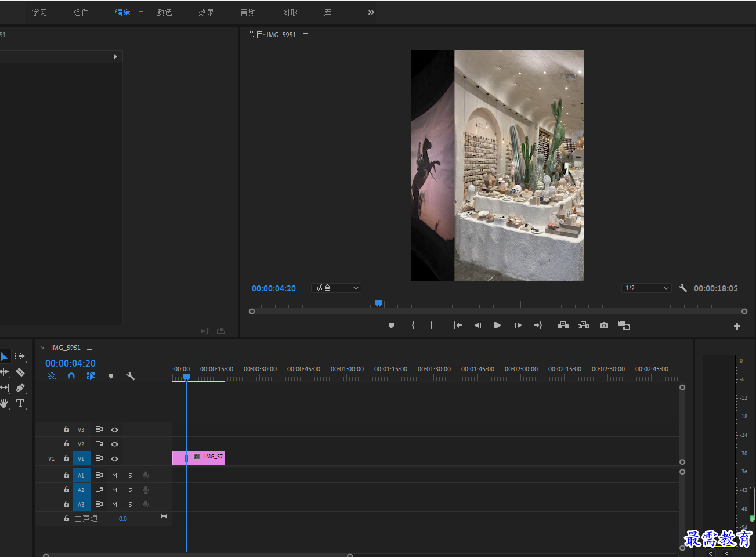Select the Type tool
Viewport: 756px width, 557px height.
tap(20, 403)
